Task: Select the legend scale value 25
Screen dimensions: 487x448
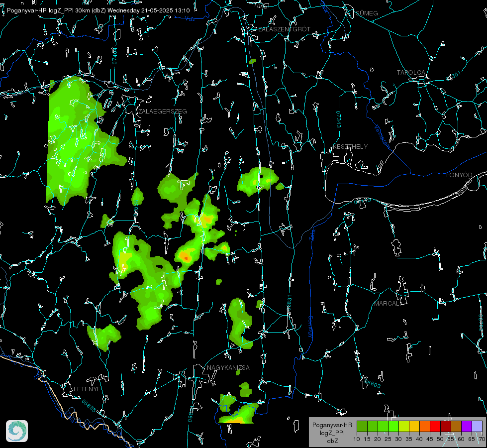Action: (388, 439)
